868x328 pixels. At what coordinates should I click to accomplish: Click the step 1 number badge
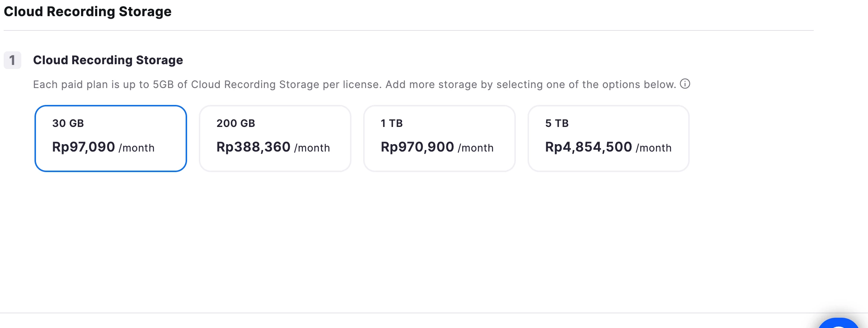tap(12, 60)
